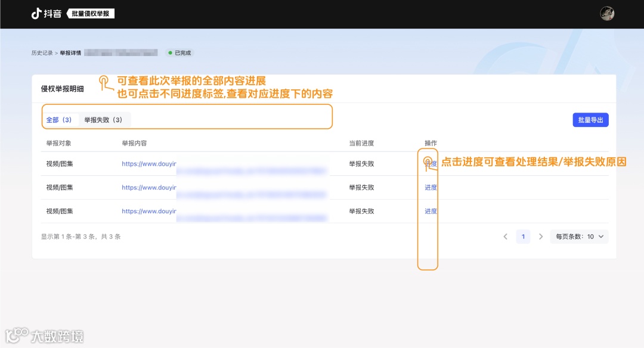Image resolution: width=644 pixels, height=348 pixels.
Task: Click the 侵权举报明细 panel title
Action: tap(63, 89)
